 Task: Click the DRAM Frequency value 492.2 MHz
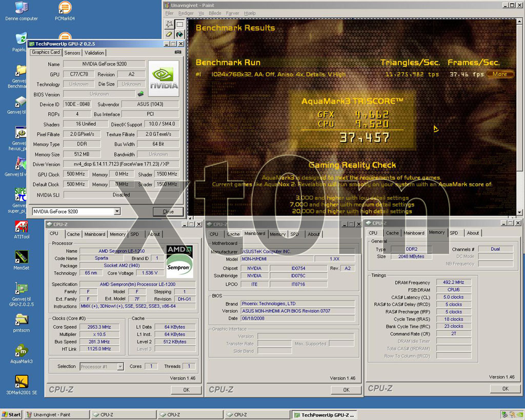tap(453, 283)
